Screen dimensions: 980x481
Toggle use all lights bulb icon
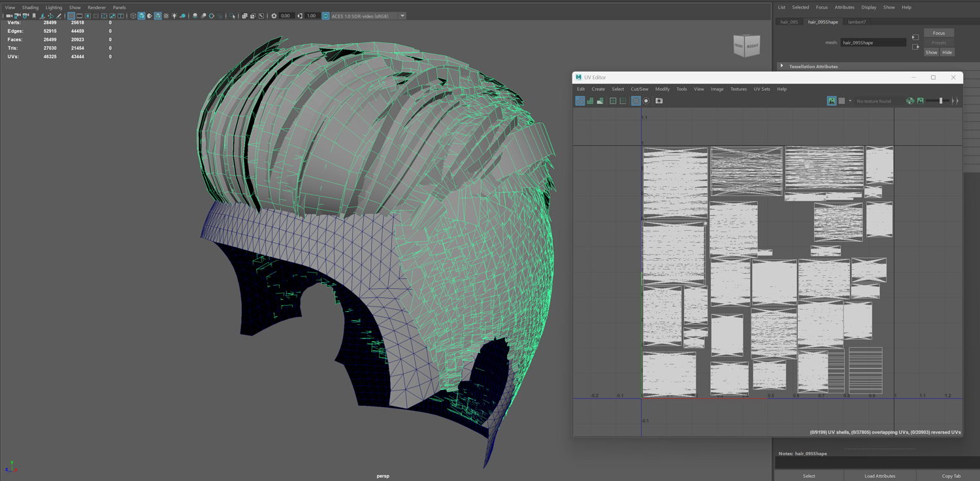(174, 16)
